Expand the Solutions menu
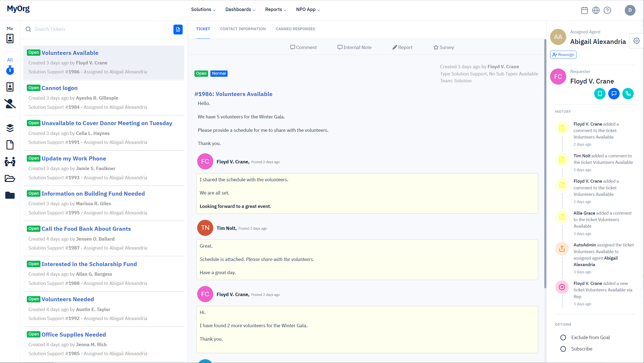Viewport: 644px width, 363px height. pyautogui.click(x=203, y=10)
